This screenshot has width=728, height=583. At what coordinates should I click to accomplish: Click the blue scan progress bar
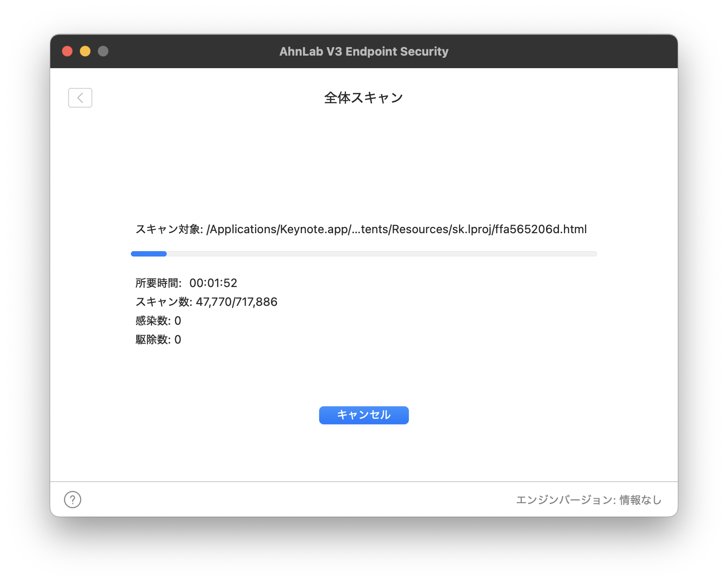364,254
